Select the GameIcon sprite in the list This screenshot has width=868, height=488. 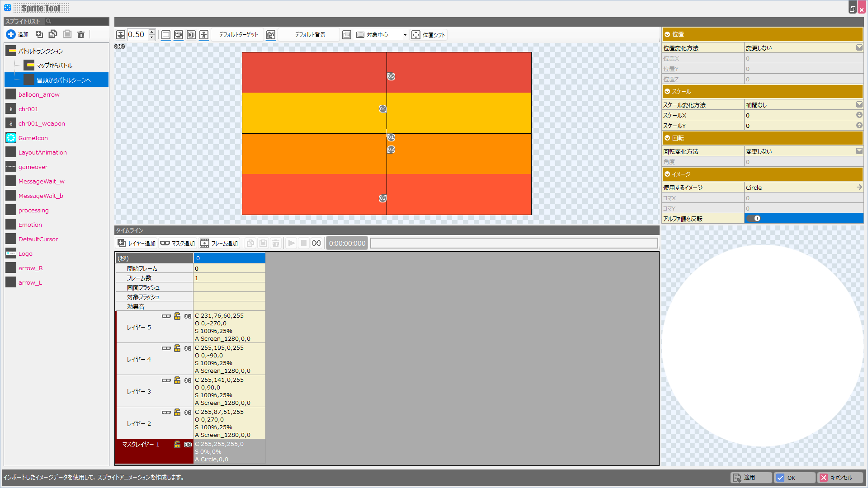tap(33, 138)
